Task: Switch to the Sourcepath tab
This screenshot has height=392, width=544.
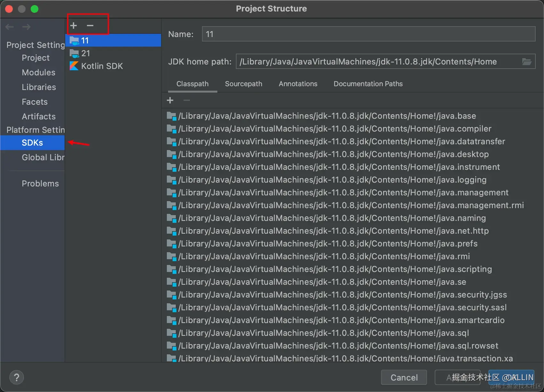Action: click(244, 84)
